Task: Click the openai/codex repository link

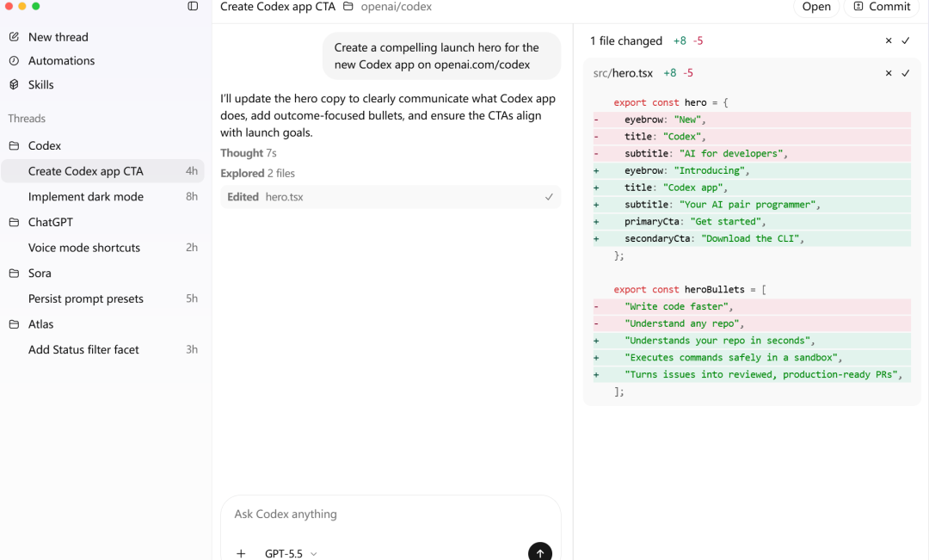Action: (397, 7)
